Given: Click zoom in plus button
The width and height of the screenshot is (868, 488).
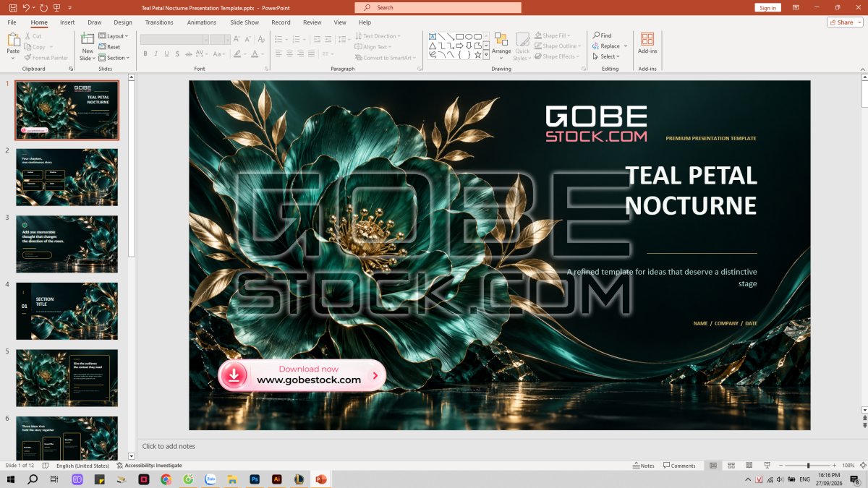Looking at the screenshot, I should 835,466.
